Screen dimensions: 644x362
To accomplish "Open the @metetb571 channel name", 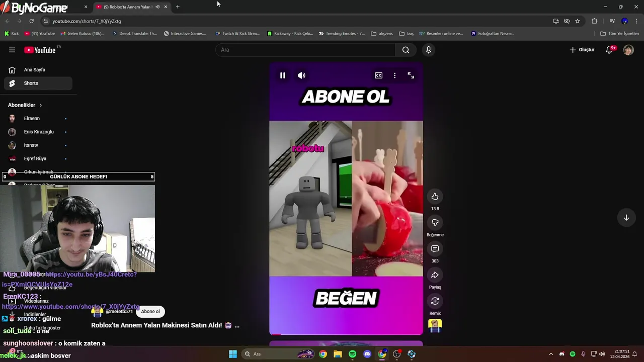I will click(119, 312).
